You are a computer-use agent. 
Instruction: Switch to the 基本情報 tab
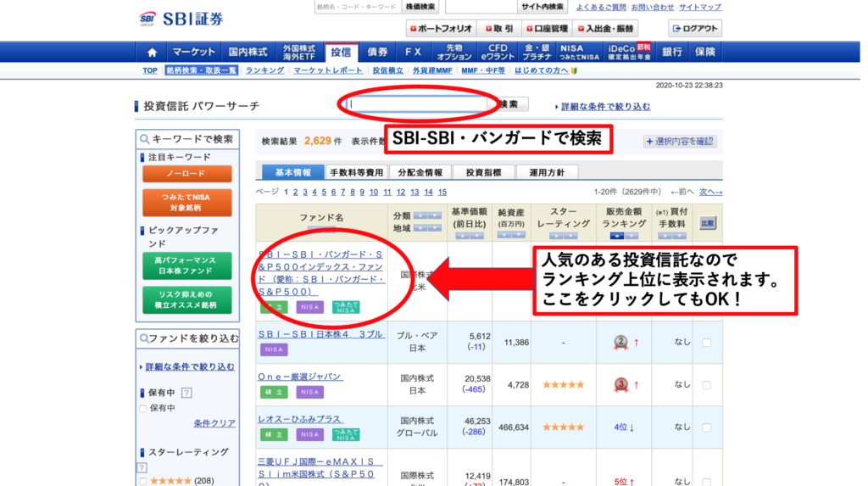(292, 172)
